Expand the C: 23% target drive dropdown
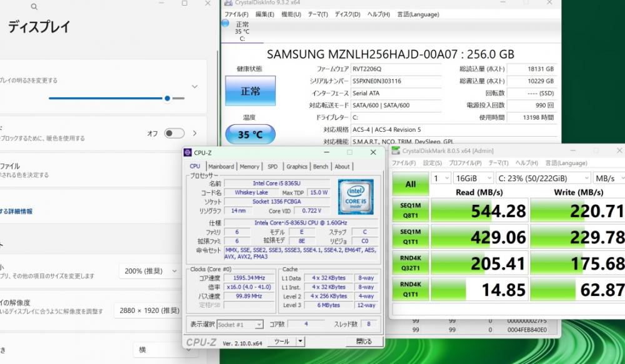The image size is (625, 364). click(542, 178)
